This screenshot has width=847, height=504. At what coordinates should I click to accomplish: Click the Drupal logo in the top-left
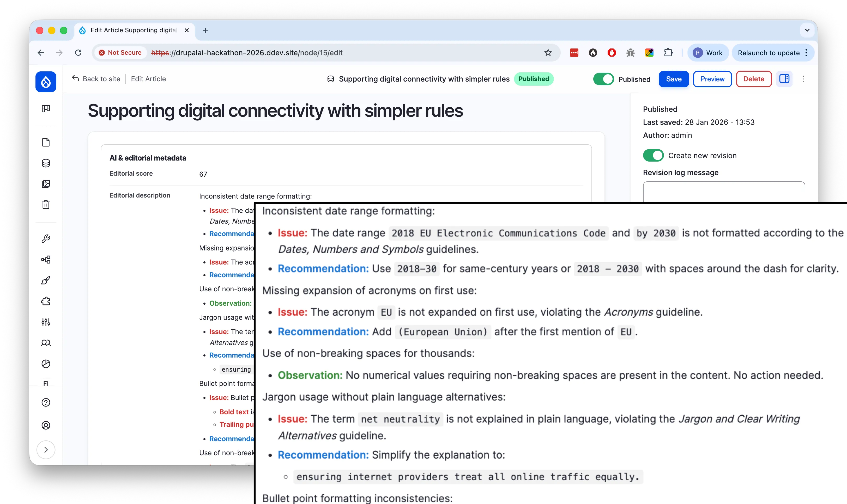coord(46,82)
